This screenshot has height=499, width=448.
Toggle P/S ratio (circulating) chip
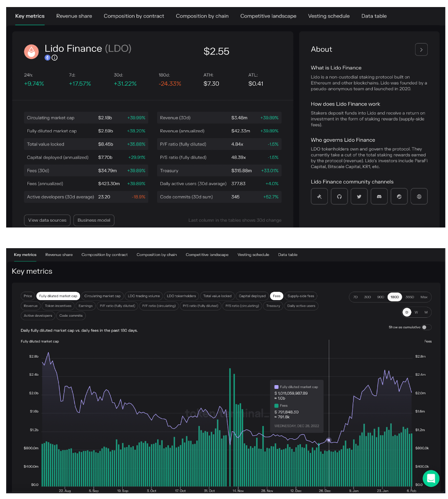tap(242, 306)
